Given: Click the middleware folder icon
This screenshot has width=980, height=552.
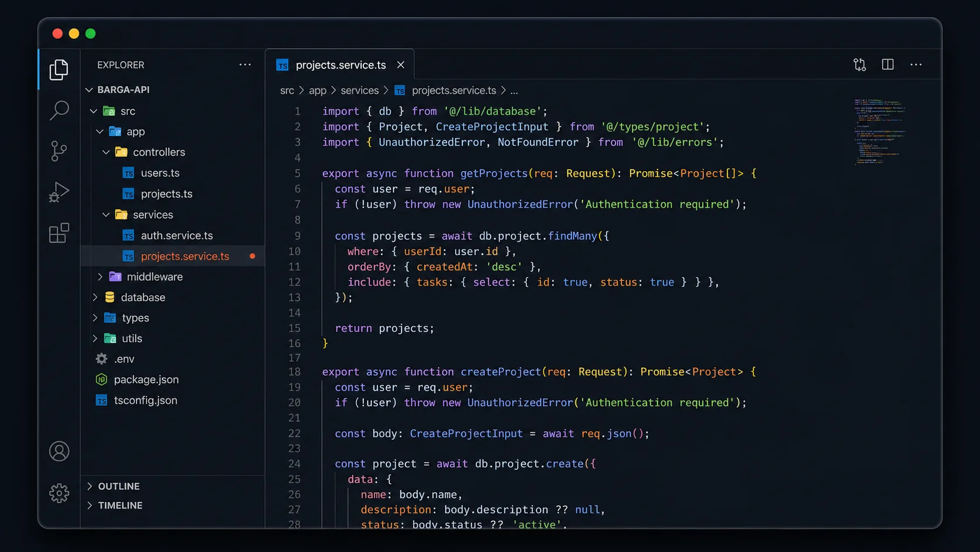Looking at the screenshot, I should tap(115, 276).
